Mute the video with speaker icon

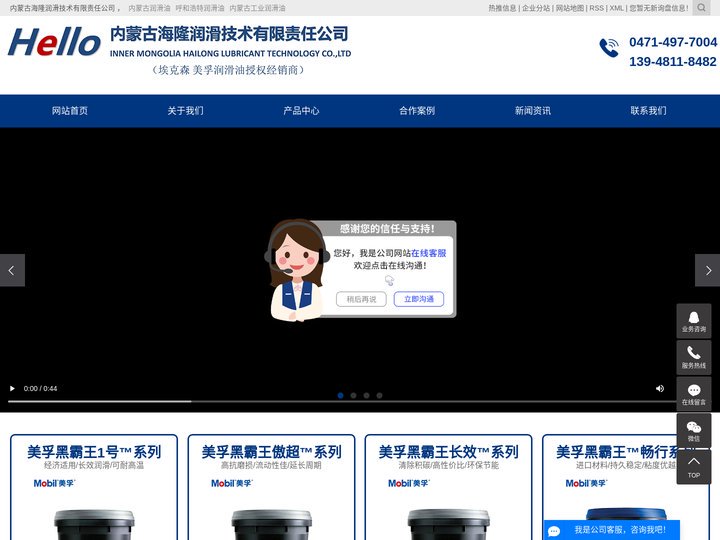[660, 388]
